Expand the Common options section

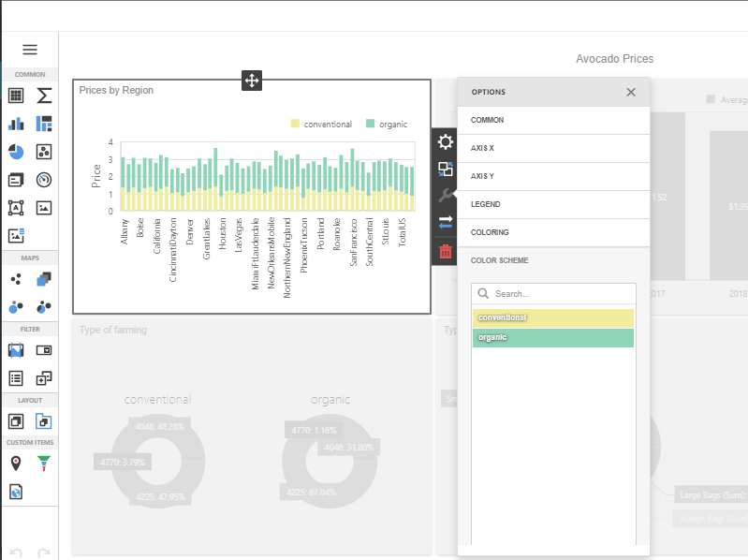coord(552,120)
